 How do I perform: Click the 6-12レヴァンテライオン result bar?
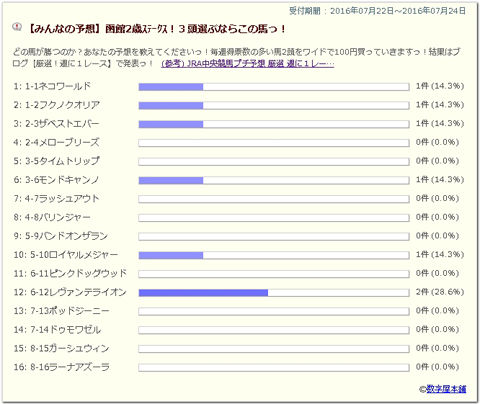tap(274, 293)
